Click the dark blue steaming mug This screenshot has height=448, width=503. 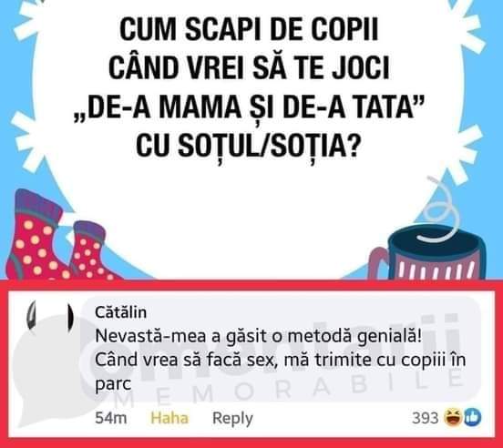coord(428,253)
